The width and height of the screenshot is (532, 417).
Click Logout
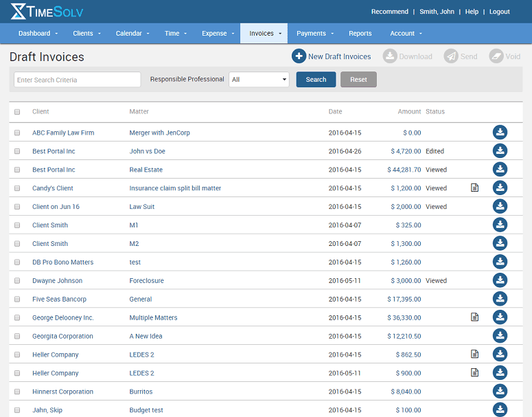(x=500, y=12)
